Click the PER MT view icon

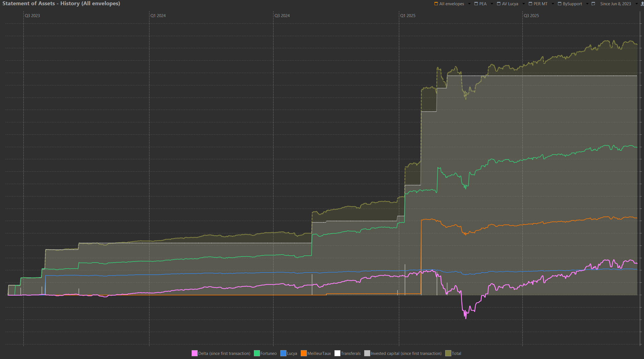530,4
